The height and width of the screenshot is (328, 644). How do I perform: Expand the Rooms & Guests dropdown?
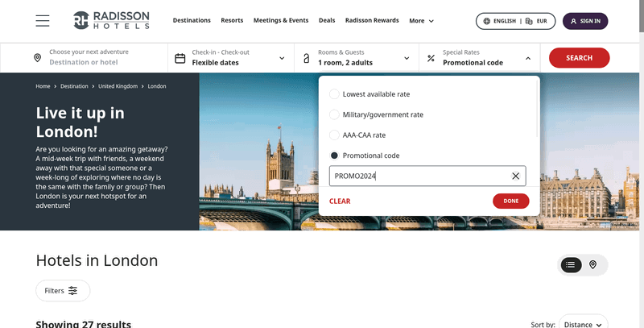click(407, 58)
